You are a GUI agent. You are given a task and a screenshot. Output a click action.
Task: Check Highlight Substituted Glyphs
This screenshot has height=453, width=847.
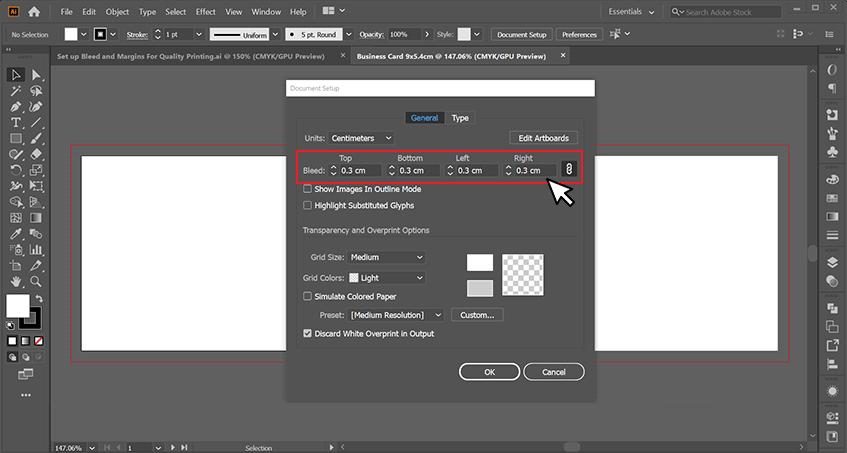308,205
